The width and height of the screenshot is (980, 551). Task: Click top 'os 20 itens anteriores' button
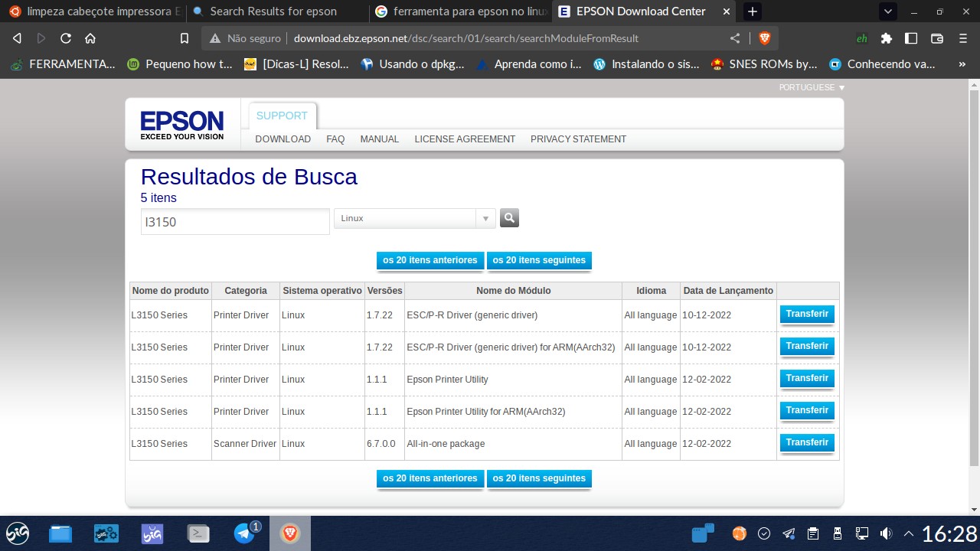pos(430,260)
